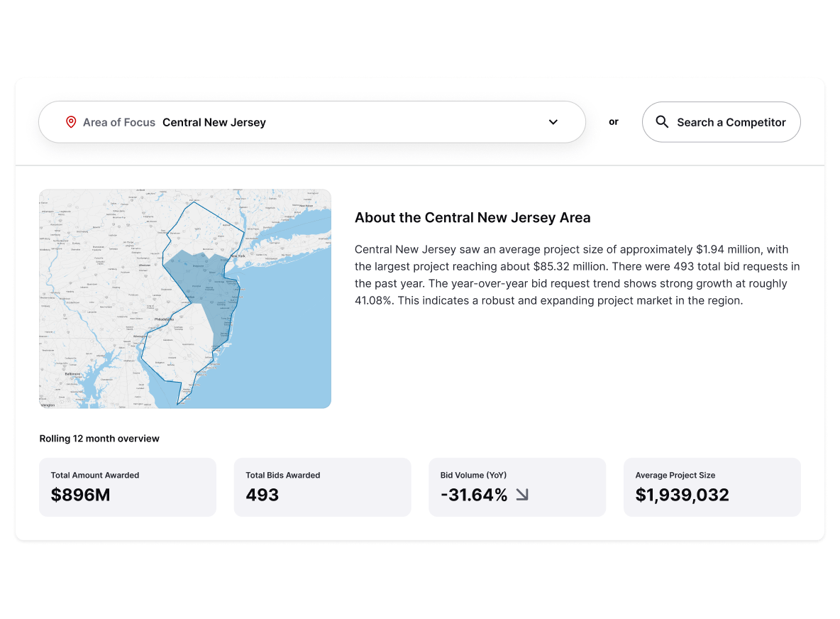The height and width of the screenshot is (619, 840).
Task: Click the About the Central New Jersey Area heading
Action: [472, 218]
